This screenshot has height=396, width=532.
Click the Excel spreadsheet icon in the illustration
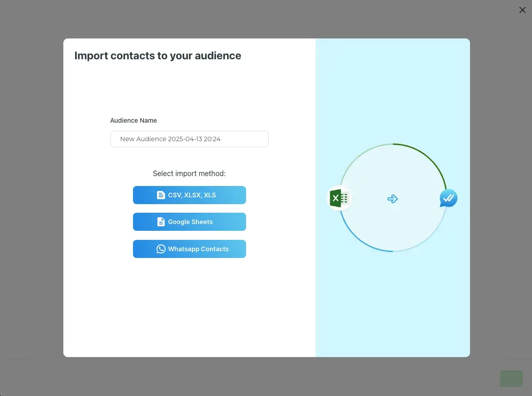[339, 198]
